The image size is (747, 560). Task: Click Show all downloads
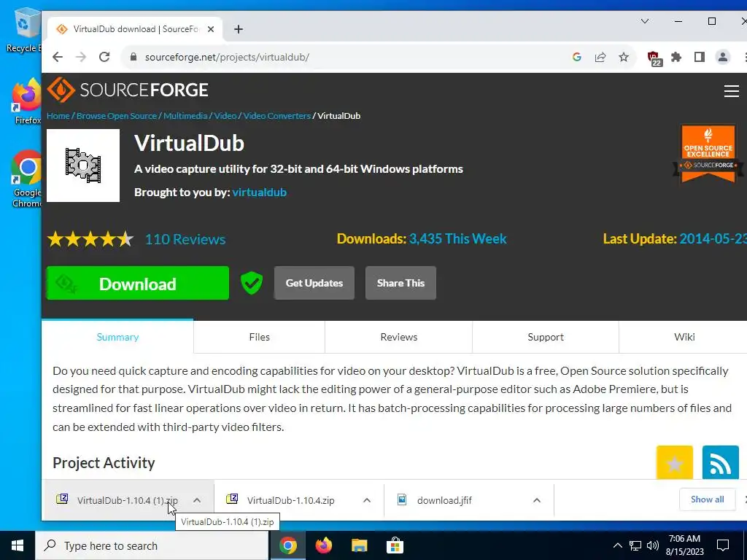(x=707, y=499)
